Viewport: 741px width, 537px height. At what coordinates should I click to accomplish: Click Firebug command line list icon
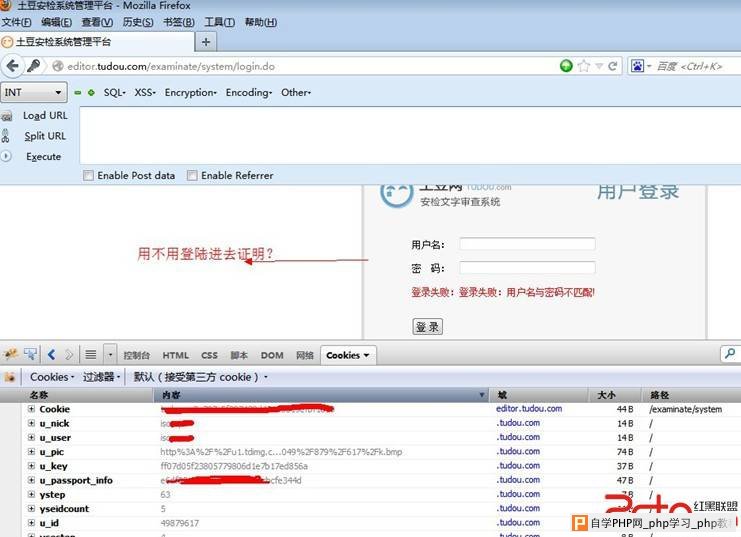click(91, 354)
